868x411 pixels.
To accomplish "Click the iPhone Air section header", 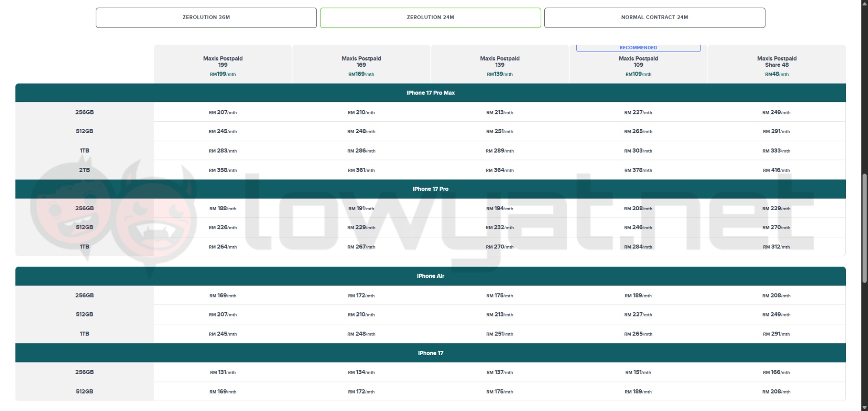I will tap(431, 276).
